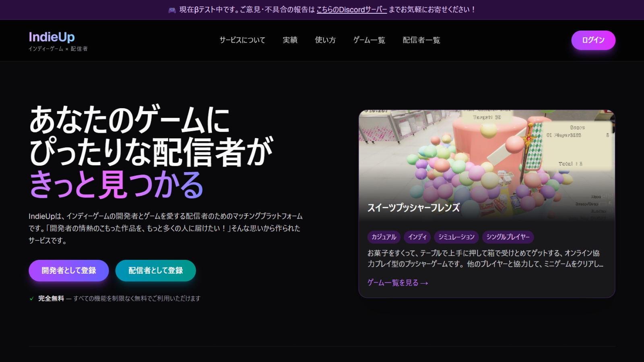Open 使い方 in the navigation
Screen dimensions: 644x362
325,40
